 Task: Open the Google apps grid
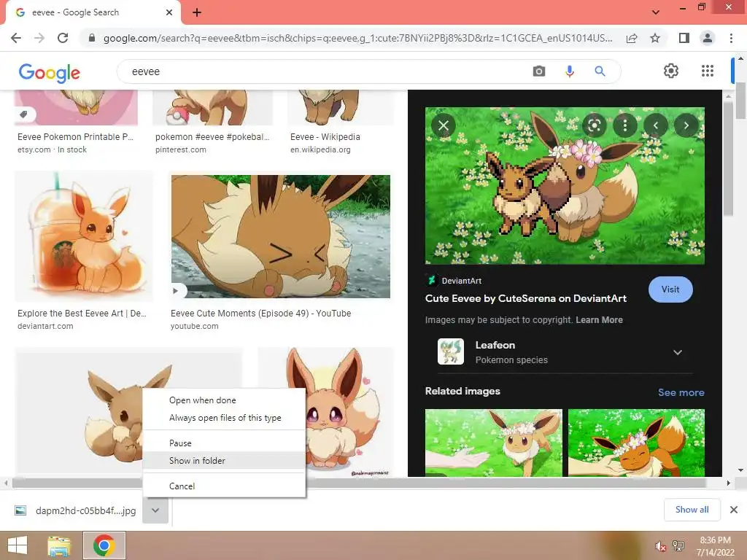708,71
